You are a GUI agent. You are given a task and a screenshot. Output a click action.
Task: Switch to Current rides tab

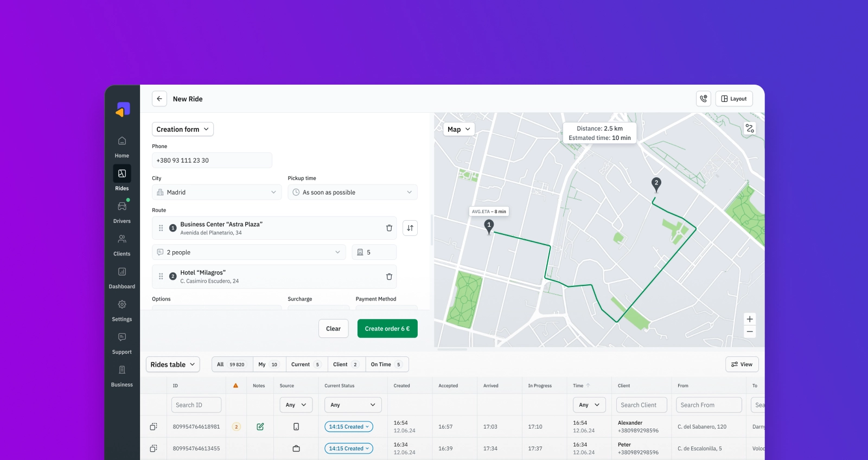(307, 365)
